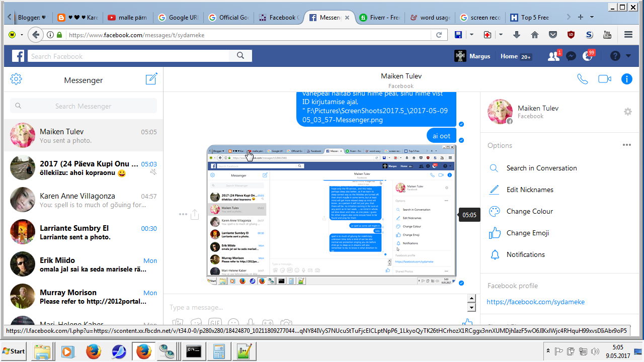Go to Home in the Facebook header
The height and width of the screenshot is (362, 644).
509,56
